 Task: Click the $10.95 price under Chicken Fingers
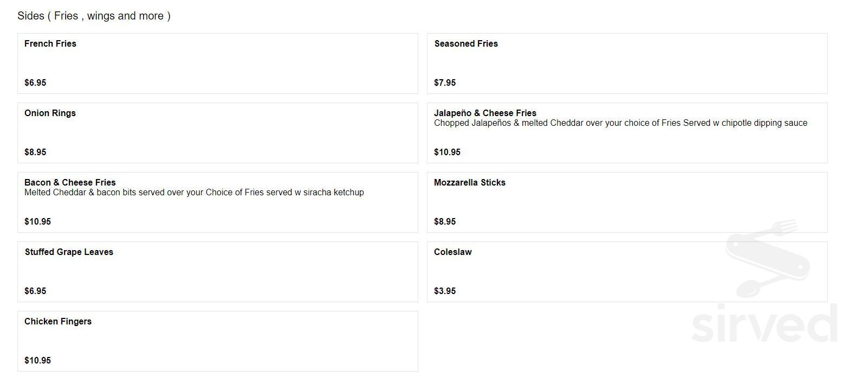point(37,361)
